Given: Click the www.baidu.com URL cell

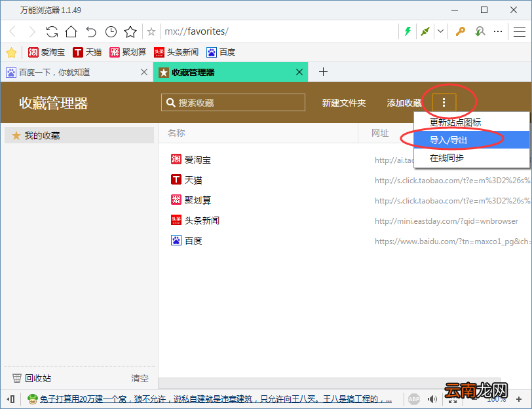Looking at the screenshot, I should 453,241.
